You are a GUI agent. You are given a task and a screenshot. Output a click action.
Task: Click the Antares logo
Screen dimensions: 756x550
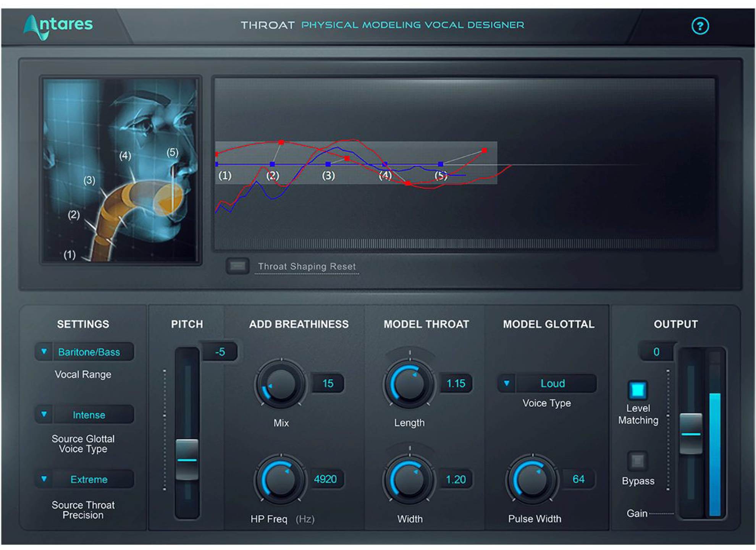point(58,27)
